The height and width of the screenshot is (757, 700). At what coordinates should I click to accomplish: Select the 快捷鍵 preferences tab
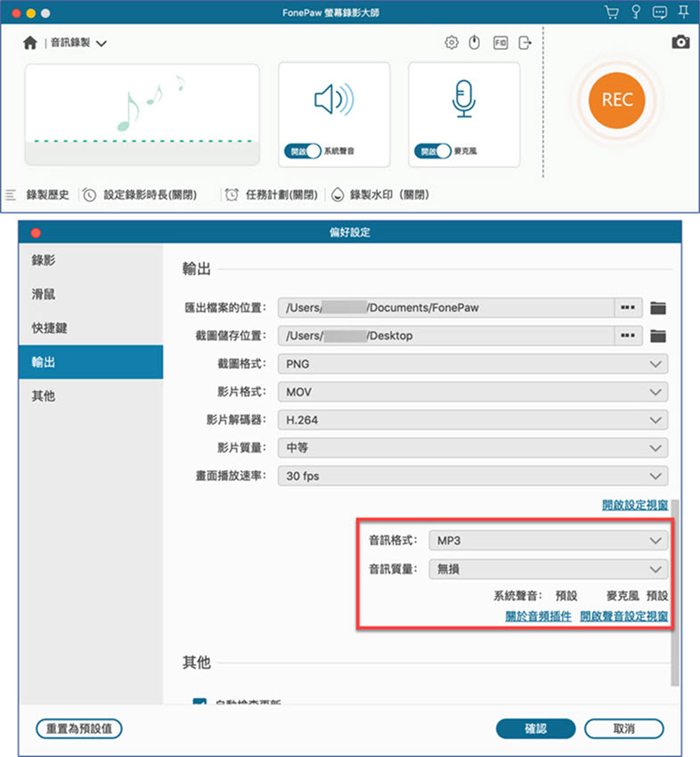(91, 328)
